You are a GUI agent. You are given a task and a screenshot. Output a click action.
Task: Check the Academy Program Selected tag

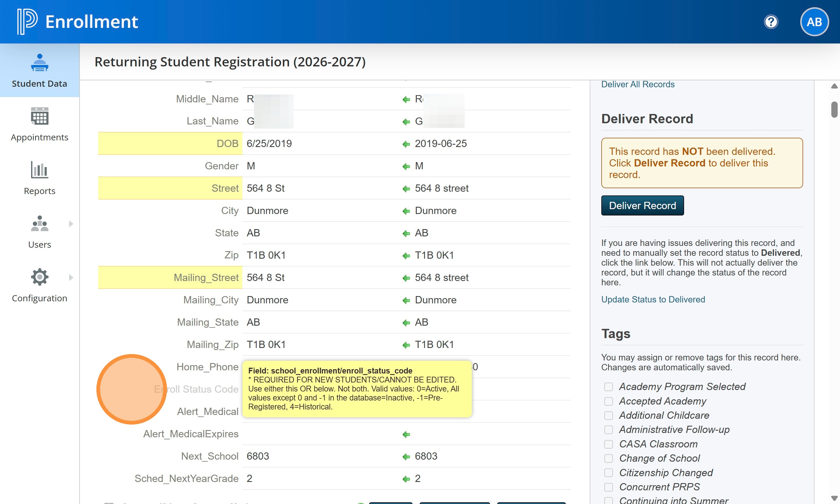point(608,387)
